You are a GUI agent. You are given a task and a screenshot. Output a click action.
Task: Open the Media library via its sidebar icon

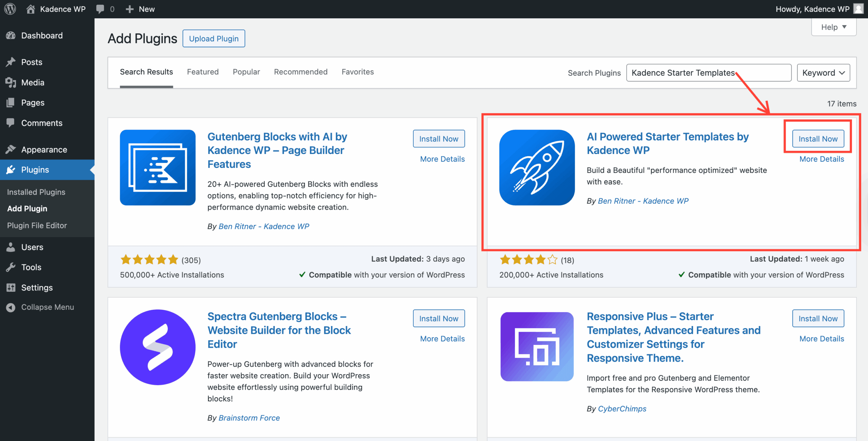pyautogui.click(x=11, y=82)
